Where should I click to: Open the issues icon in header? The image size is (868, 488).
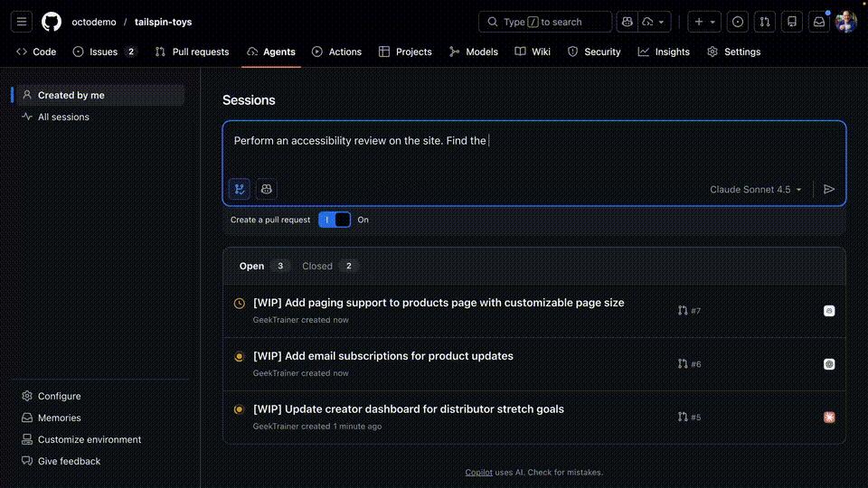(738, 22)
